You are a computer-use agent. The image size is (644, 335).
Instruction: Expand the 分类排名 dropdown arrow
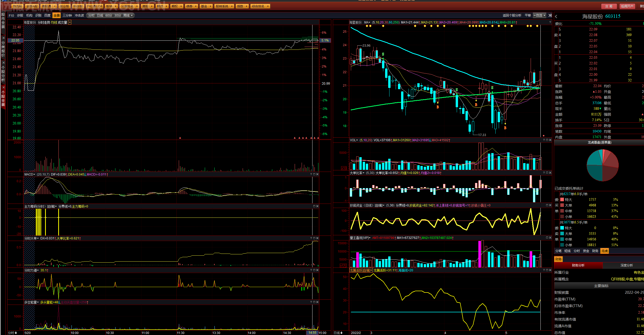(137, 6)
